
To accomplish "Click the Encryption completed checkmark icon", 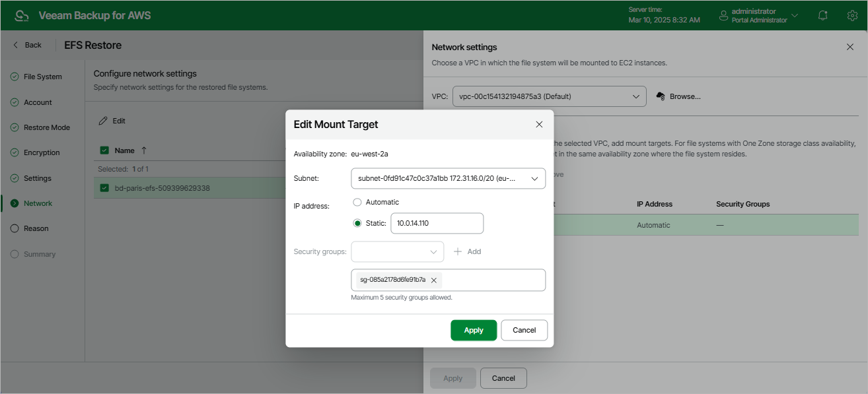I will coord(15,152).
